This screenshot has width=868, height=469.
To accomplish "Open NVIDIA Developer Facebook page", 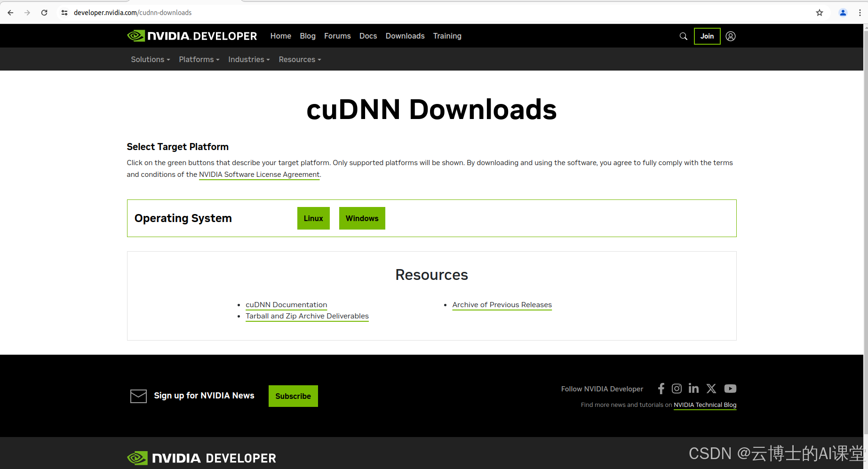I will point(661,389).
